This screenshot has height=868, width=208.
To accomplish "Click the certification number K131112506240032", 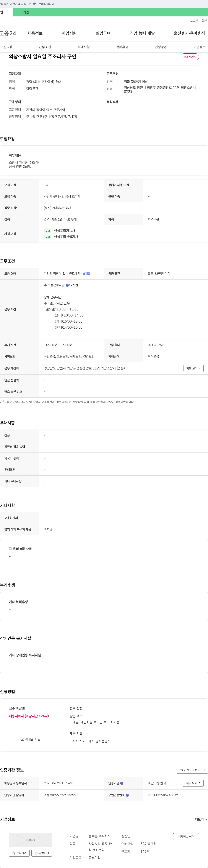I will point(163,795).
